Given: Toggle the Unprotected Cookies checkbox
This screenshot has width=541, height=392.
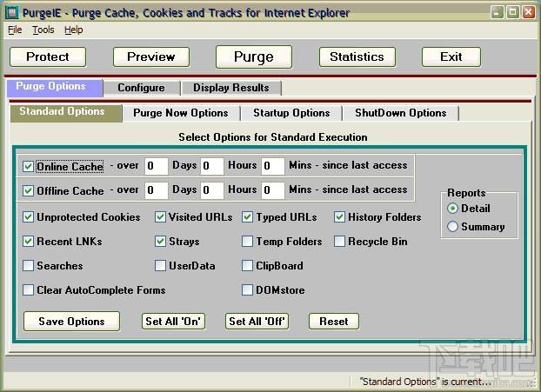Looking at the screenshot, I should (28, 217).
